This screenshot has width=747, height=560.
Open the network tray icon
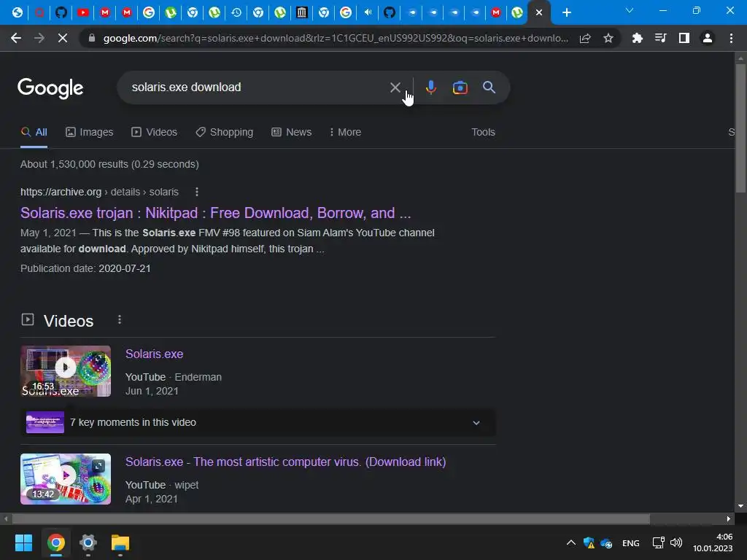659,542
